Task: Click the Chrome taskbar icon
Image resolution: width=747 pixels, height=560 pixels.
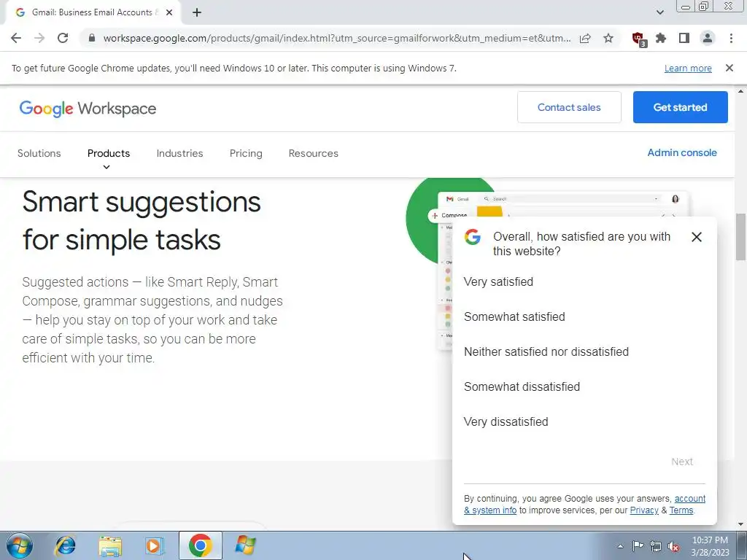Action: [200, 545]
